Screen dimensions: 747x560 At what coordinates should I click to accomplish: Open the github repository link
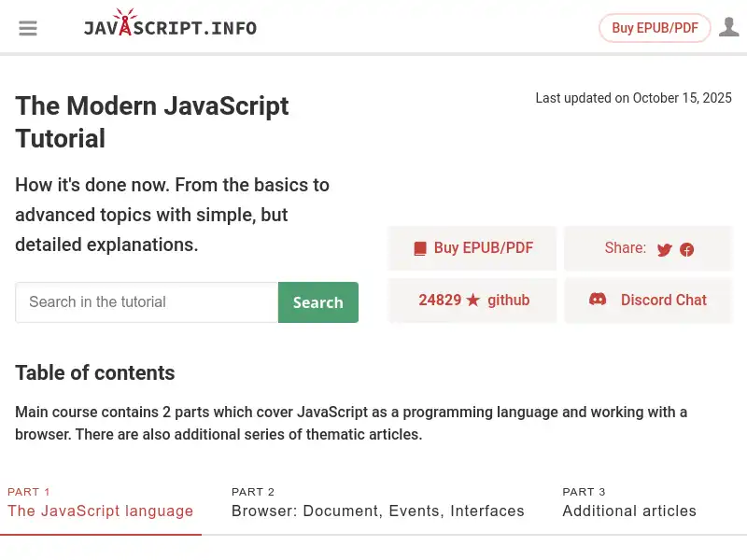(x=509, y=300)
